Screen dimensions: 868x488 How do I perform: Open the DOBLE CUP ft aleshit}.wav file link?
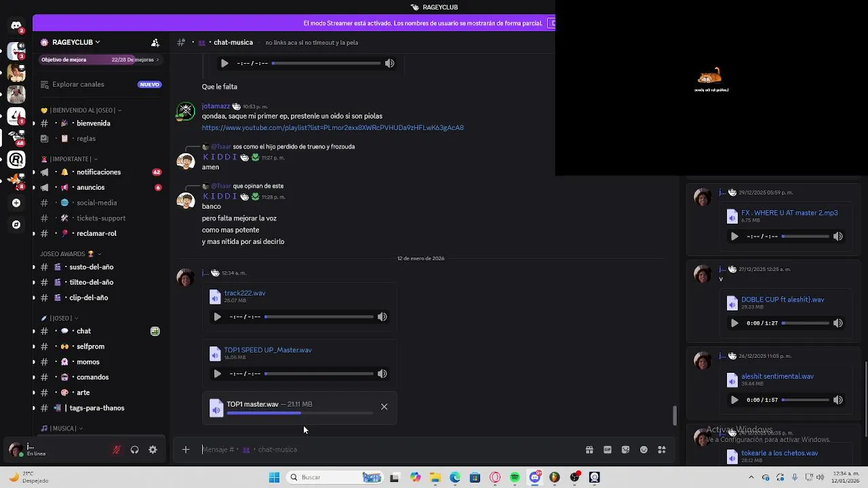point(783,300)
